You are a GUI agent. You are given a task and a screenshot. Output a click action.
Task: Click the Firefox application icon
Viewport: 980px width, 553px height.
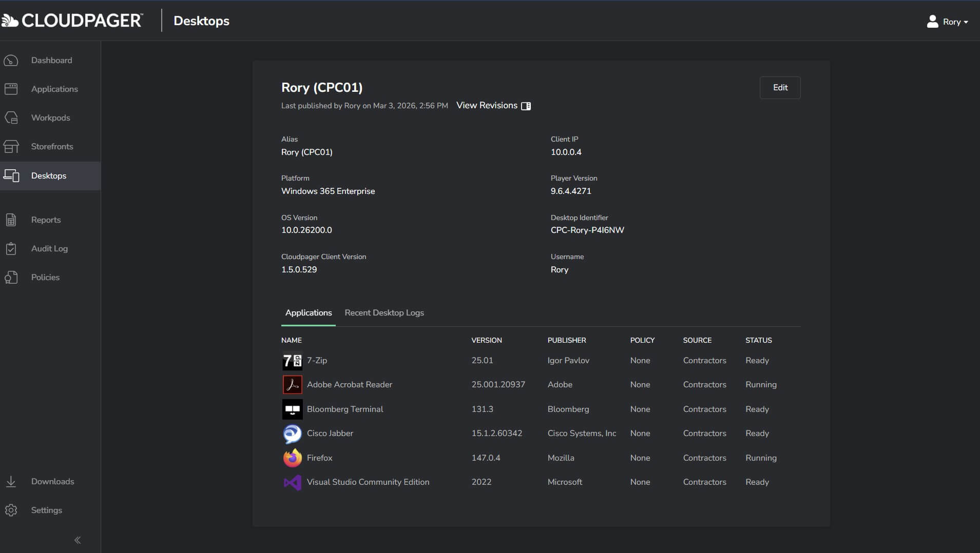pos(292,458)
